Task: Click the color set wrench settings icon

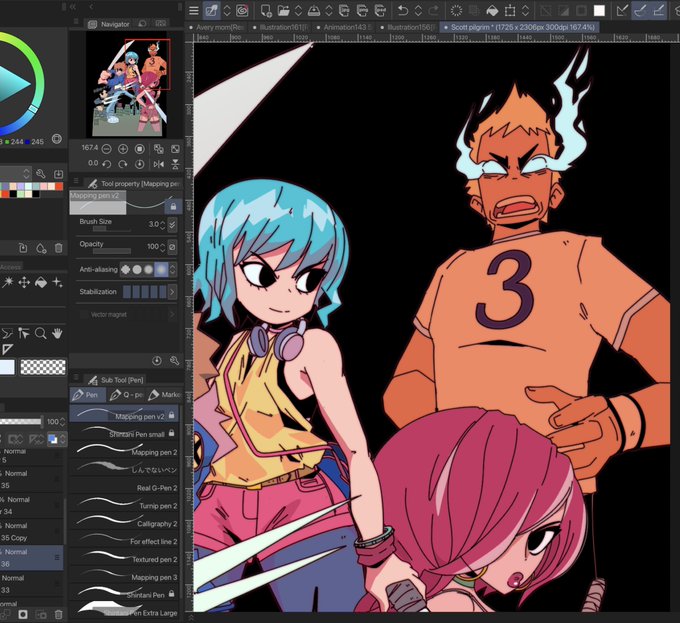Action: [x=41, y=174]
